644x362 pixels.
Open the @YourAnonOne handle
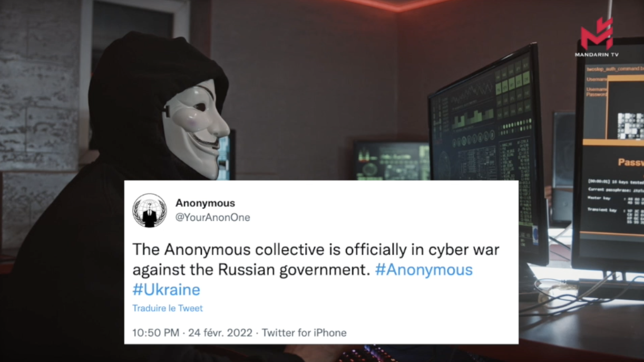coord(213,217)
